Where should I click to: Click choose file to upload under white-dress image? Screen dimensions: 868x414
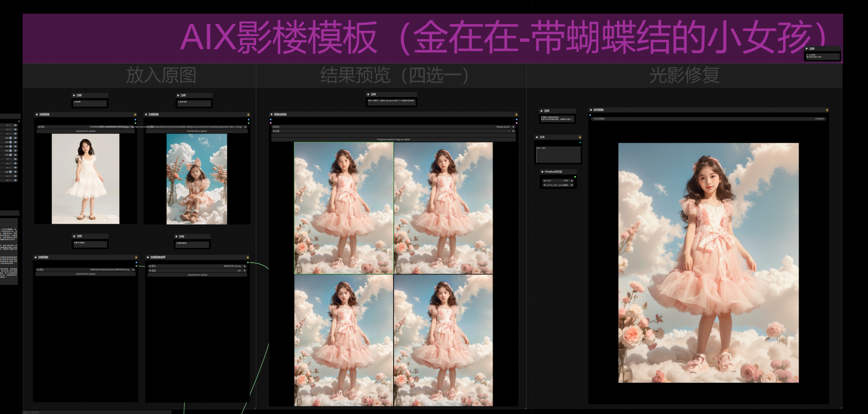click(85, 131)
